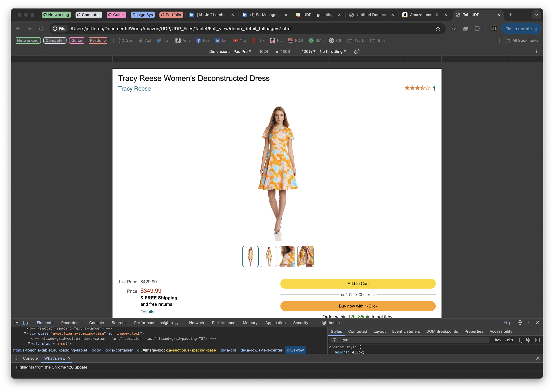
Task: Open the Computed styles tab
Action: coord(357,331)
